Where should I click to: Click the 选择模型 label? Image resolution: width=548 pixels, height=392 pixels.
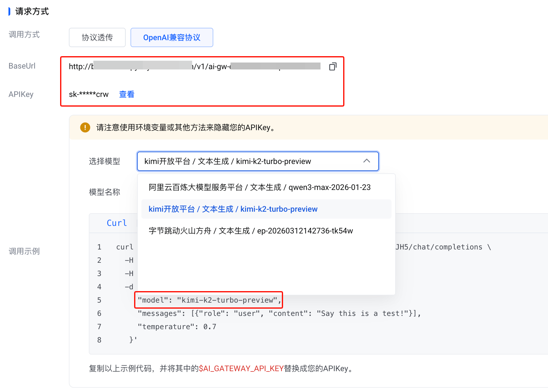click(105, 161)
